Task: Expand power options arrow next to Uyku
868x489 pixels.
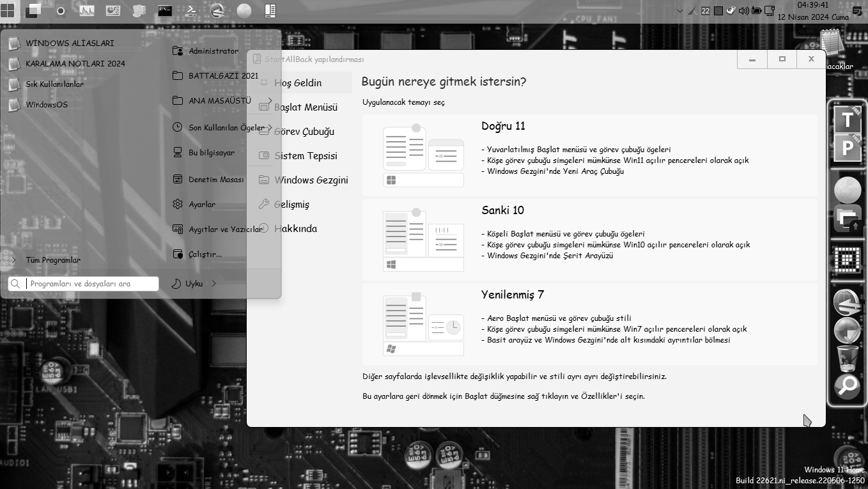Action: click(x=214, y=283)
